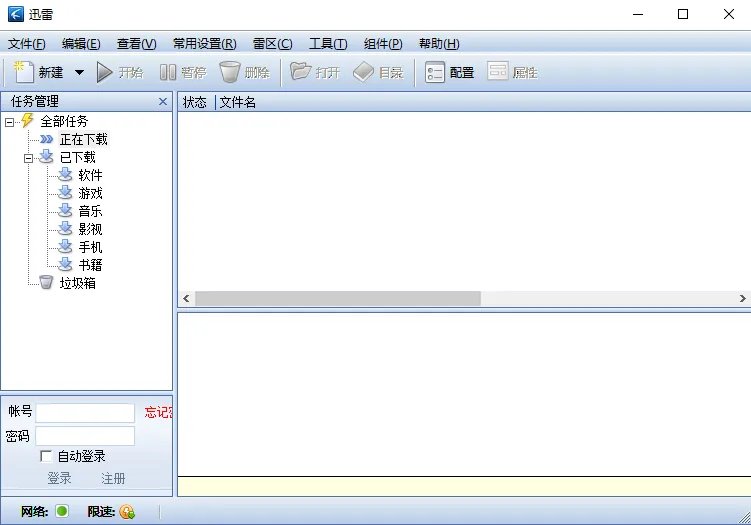Click the 属性 (Properties) toolbar icon
The image size is (751, 525).
click(498, 72)
